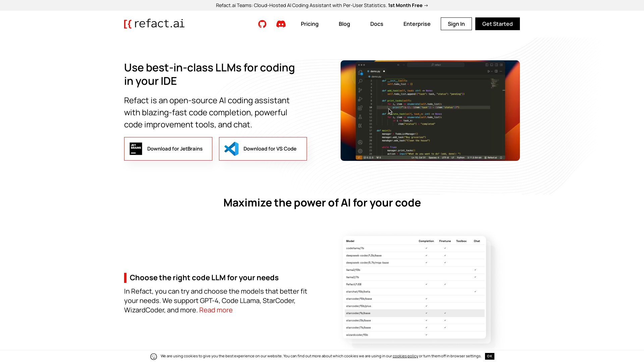Click the deepseek-coder/1.3b/base row text
Screen dimensions: 644x362
(x=364, y=255)
